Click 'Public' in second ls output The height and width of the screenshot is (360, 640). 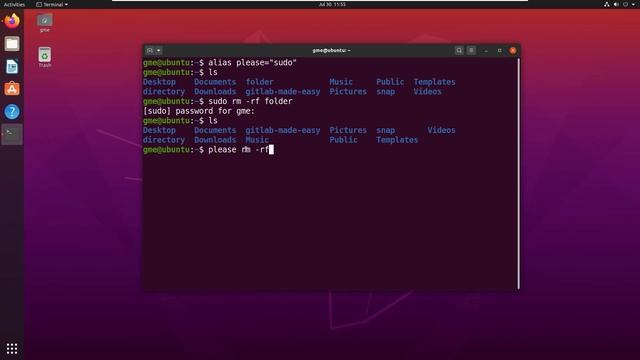[343, 140]
